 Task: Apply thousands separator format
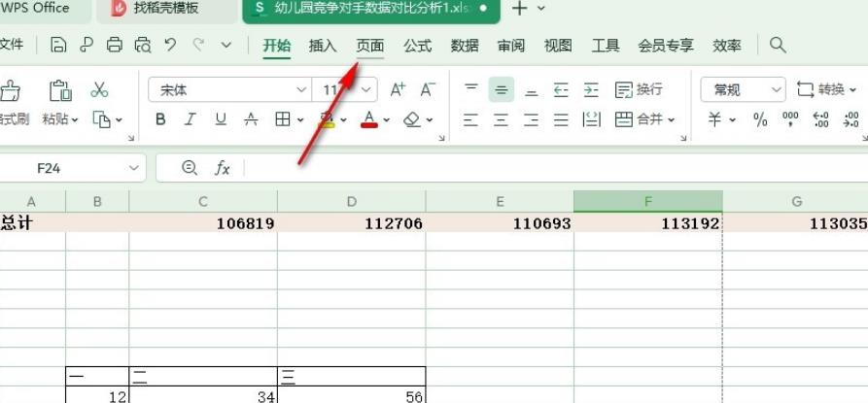[x=790, y=119]
